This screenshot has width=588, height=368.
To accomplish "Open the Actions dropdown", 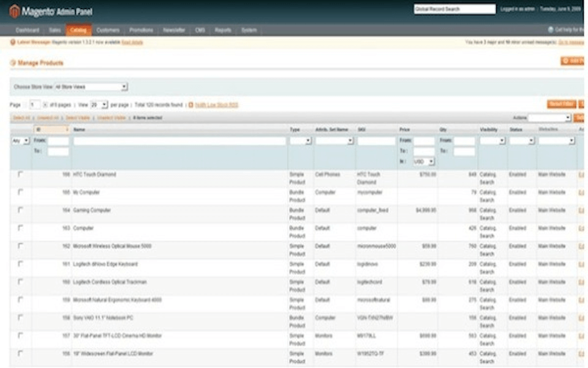I will pos(549,118).
